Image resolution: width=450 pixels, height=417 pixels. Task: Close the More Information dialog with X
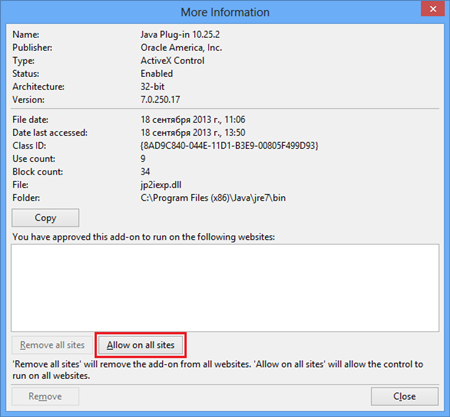point(433,9)
